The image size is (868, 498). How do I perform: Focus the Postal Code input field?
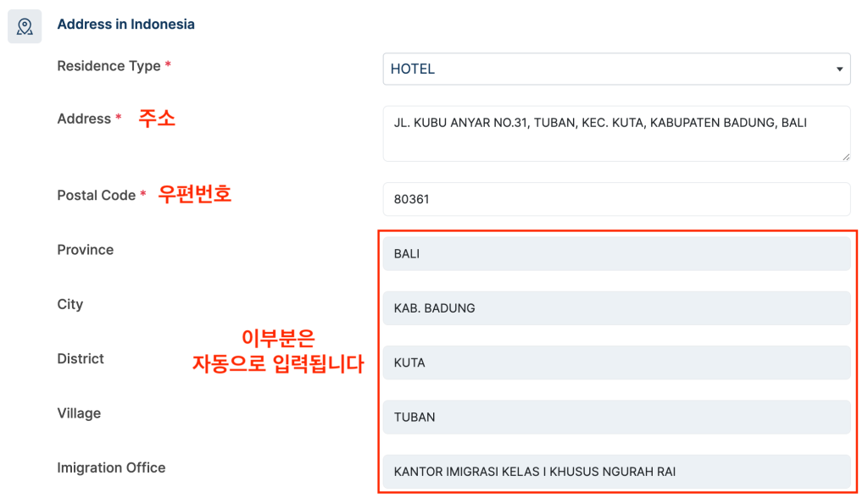tap(616, 199)
